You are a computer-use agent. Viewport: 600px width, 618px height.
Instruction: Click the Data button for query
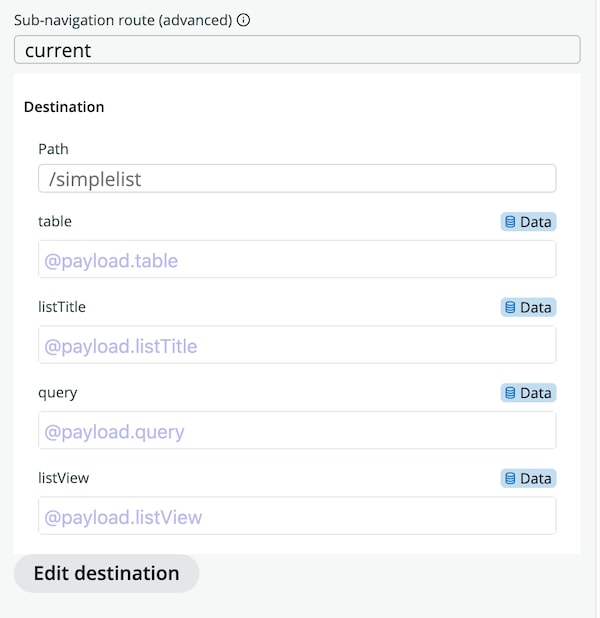528,393
